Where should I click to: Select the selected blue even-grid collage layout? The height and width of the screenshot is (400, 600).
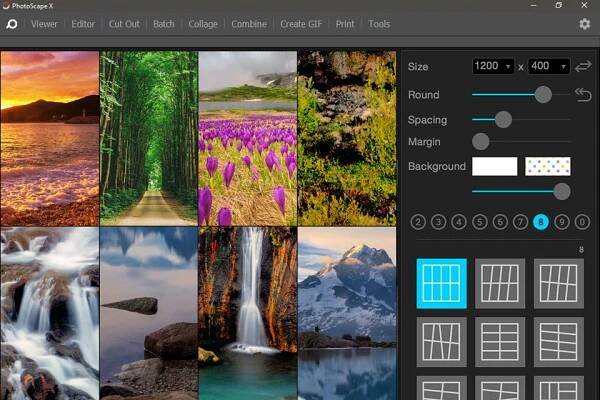[441, 283]
